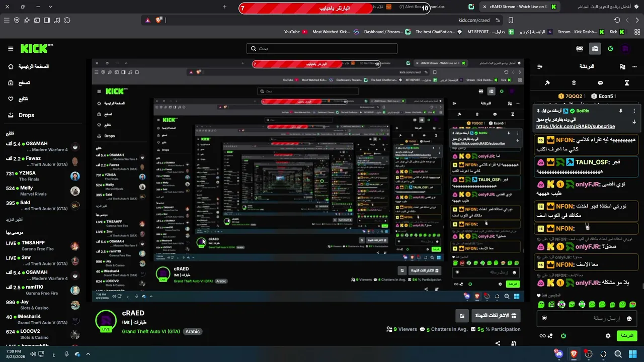The image size is (644, 362).
Task: Toggle the browser sidebar panel icon
Action: click(x=47, y=20)
